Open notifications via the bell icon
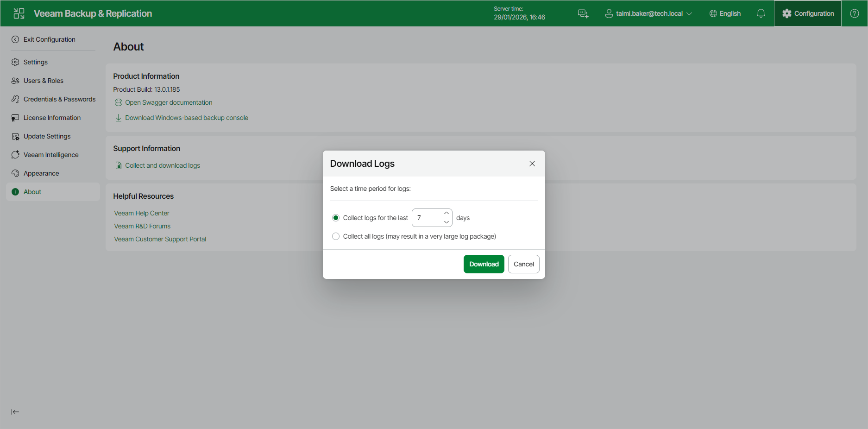Image resolution: width=868 pixels, height=429 pixels. 761,13
